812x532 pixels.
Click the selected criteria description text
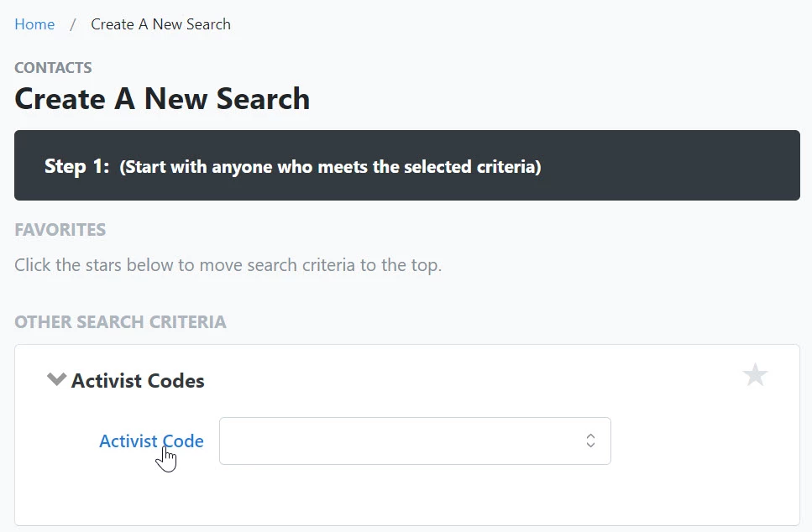(x=330, y=167)
